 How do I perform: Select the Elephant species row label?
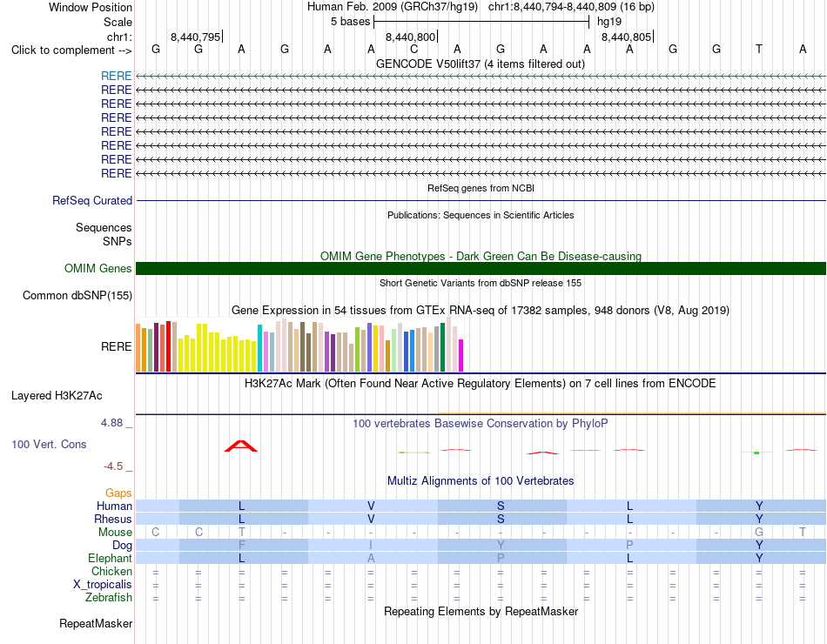pos(110,558)
